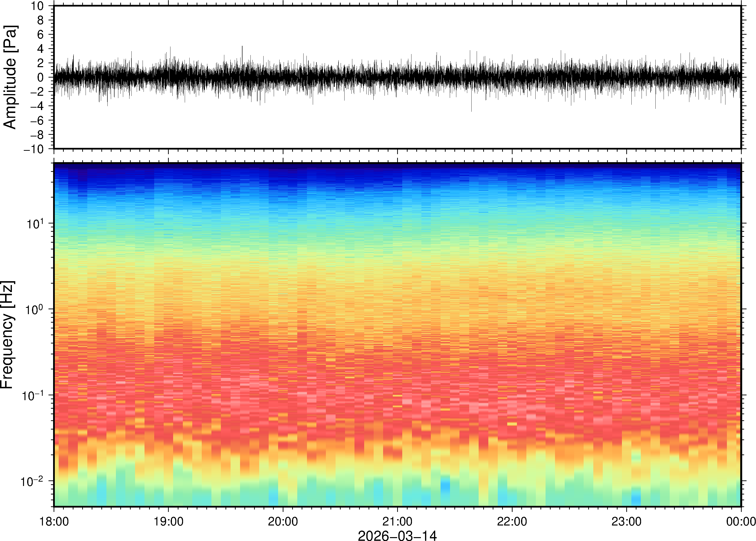The width and height of the screenshot is (756, 541).
Task: Click the 2026-03-14 date label
Action: [x=397, y=535]
